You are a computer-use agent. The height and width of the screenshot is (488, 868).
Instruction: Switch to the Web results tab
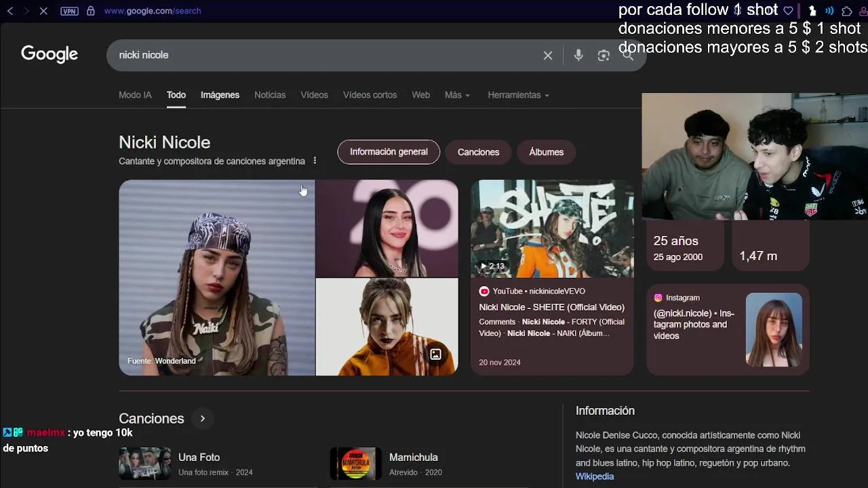(420, 95)
